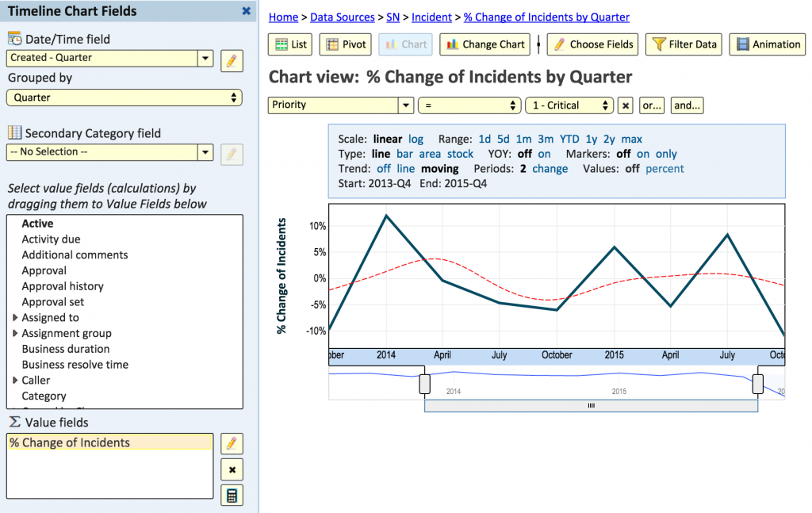This screenshot has height=513, width=812.
Task: Add an and... filter condition
Action: click(x=687, y=105)
